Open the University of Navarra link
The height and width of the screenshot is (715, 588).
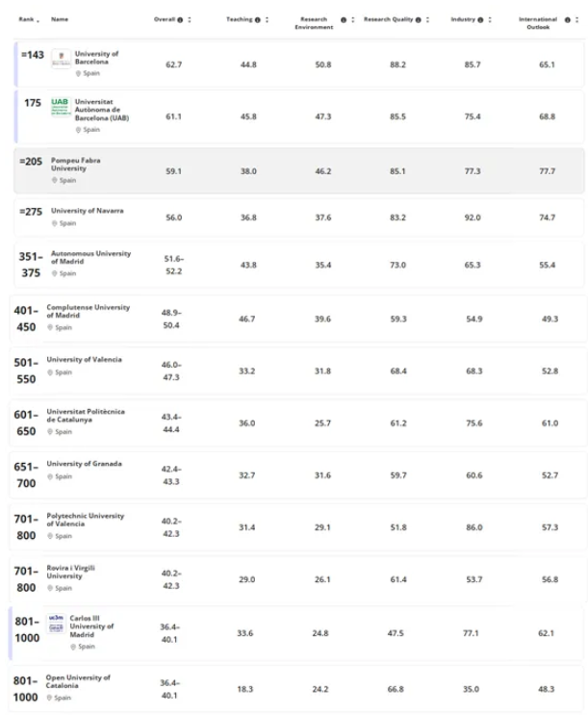coord(88,211)
